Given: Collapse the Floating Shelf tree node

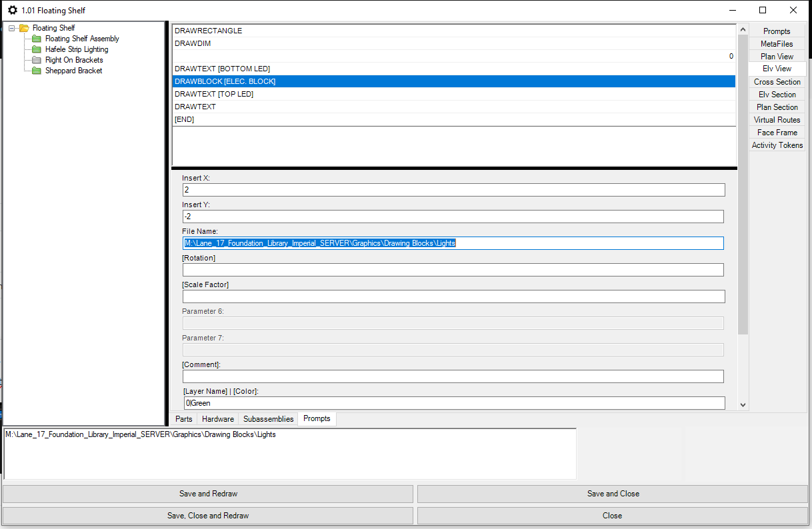Looking at the screenshot, I should pos(11,28).
